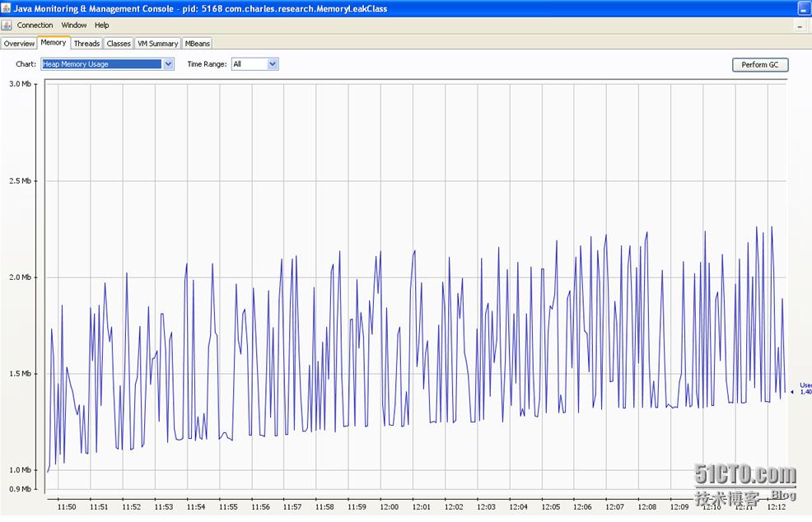Go to the VM Summary tab
Image resolution: width=812 pixels, height=522 pixels.
pos(158,44)
